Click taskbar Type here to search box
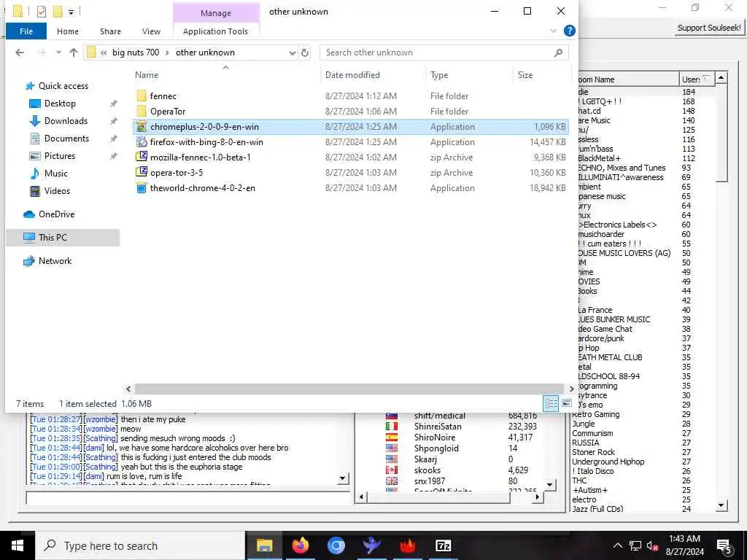Screen dimensions: 747x560 pyautogui.click(x=140, y=545)
